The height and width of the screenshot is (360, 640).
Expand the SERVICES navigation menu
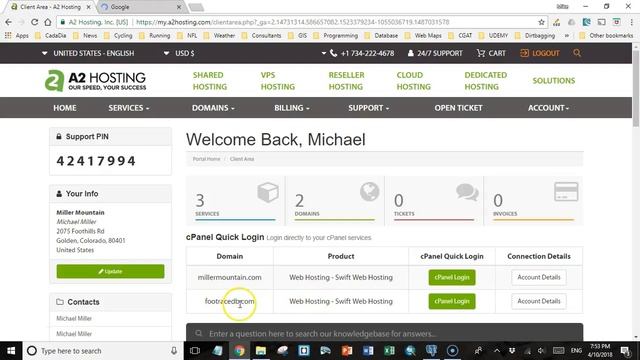pos(129,108)
